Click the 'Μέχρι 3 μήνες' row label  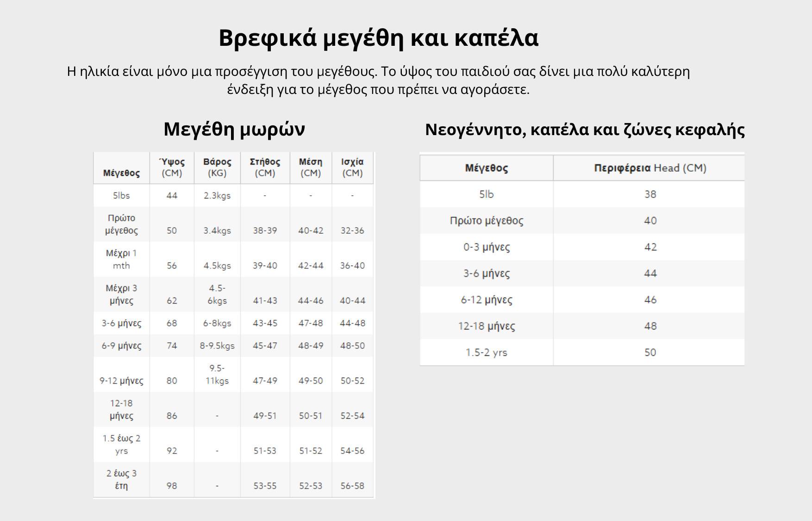tap(121, 294)
